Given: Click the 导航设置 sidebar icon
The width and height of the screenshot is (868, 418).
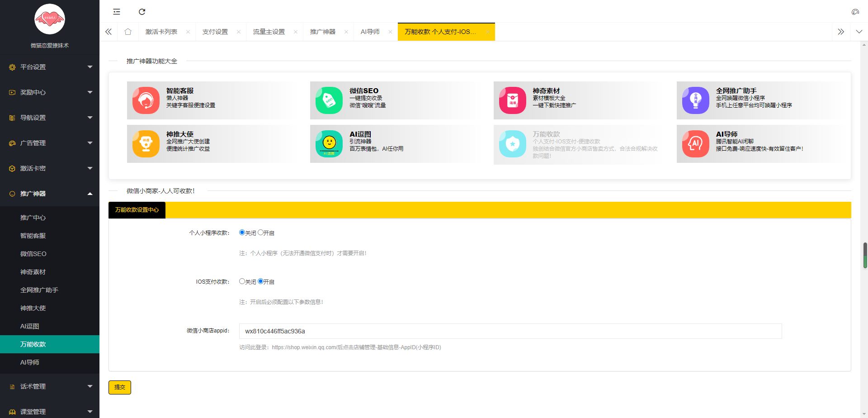Looking at the screenshot, I should [x=12, y=118].
